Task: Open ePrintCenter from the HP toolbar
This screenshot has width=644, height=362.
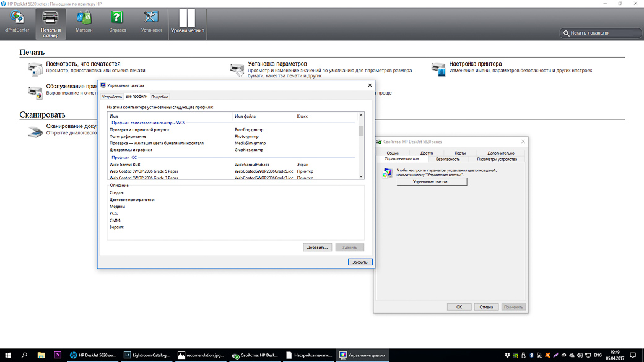Action: pos(17,22)
